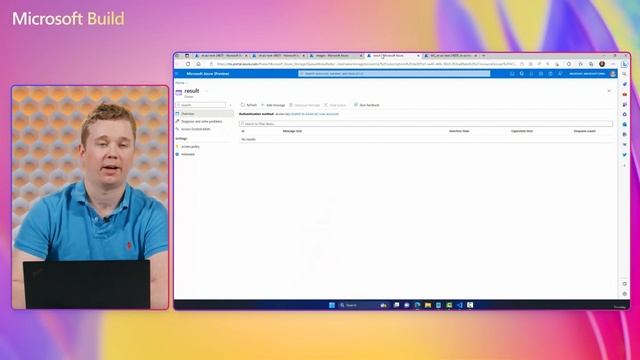Open the red Tools icon in Edge sidebar

tap(624, 95)
